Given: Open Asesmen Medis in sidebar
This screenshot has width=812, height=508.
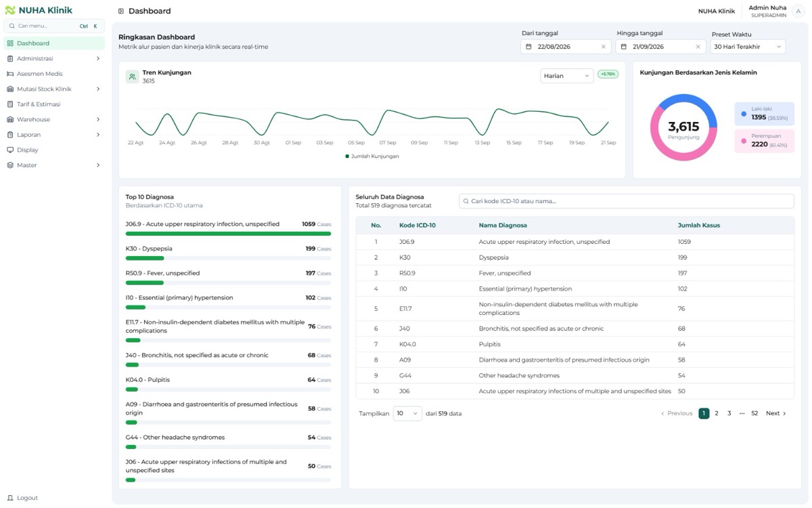Looking at the screenshot, I should [54, 74].
